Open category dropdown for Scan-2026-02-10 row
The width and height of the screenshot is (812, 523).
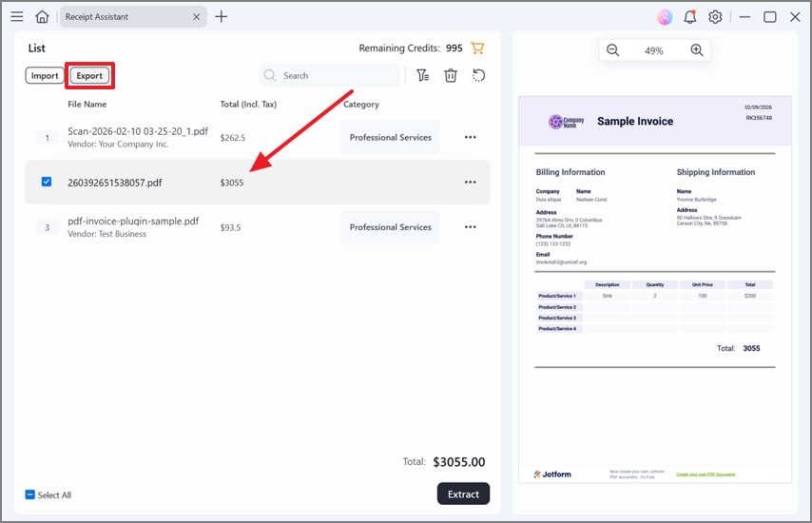click(x=391, y=137)
